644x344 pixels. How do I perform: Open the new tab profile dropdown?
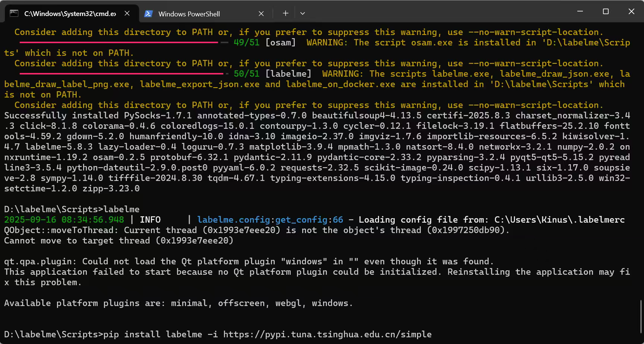303,13
